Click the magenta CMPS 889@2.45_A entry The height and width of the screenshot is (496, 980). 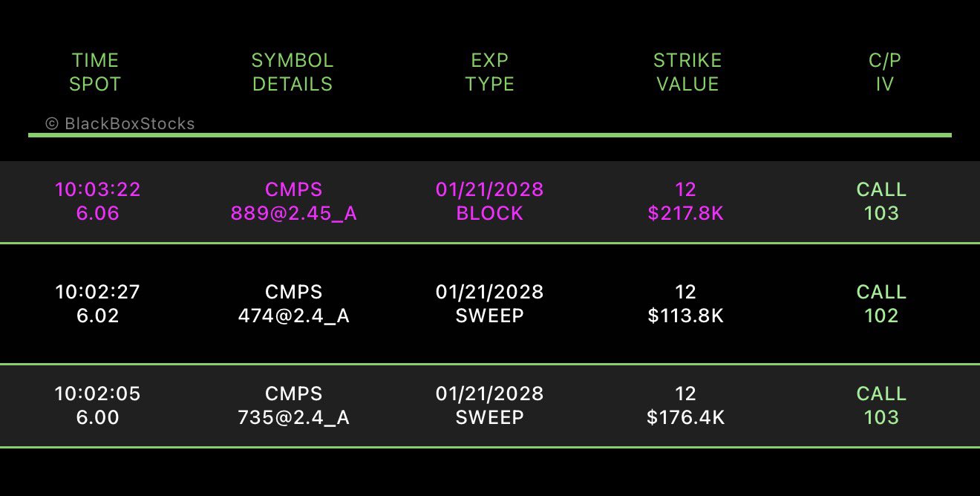point(293,201)
